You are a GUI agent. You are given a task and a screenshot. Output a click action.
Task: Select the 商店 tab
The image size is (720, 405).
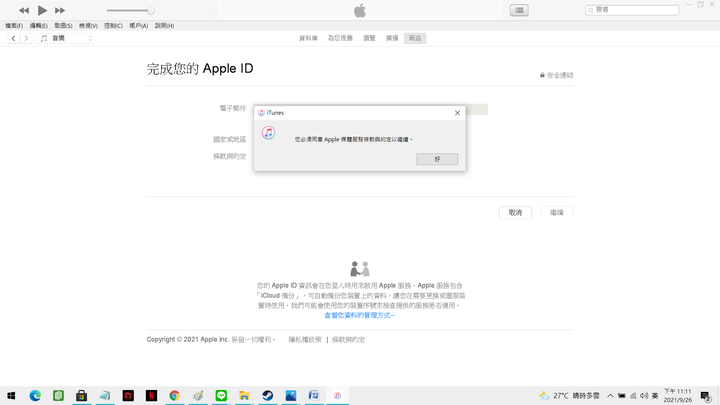(x=415, y=38)
